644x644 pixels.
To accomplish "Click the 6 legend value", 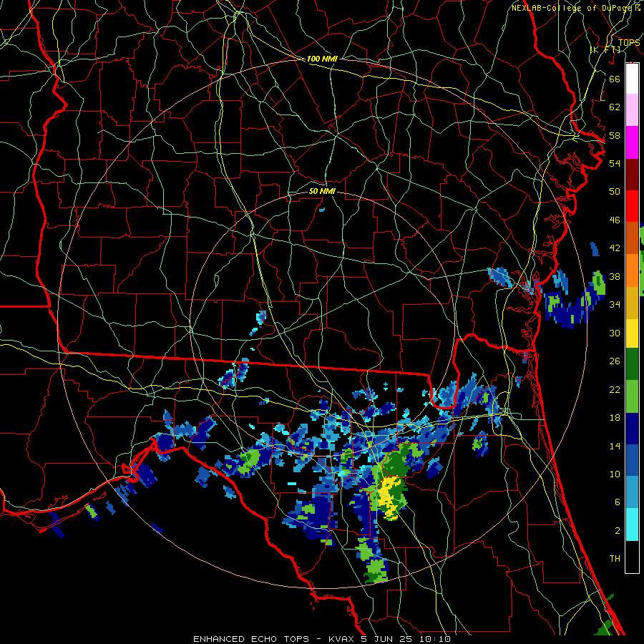I will click(618, 502).
